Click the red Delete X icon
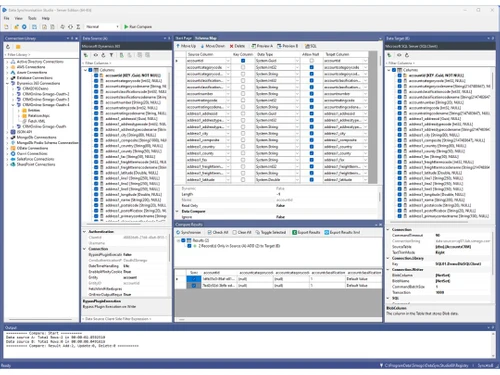The width and height of the screenshot is (500, 375). tap(231, 46)
